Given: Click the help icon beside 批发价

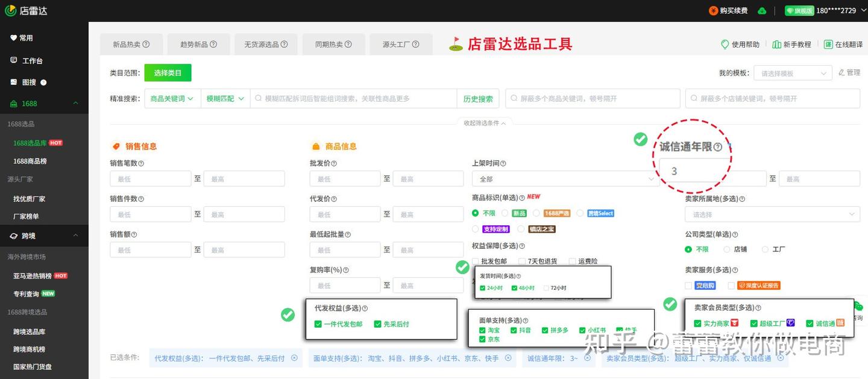Looking at the screenshot, I should (x=334, y=163).
